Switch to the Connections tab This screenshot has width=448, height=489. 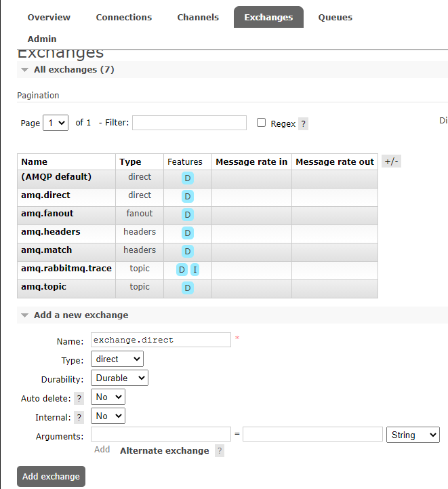click(x=124, y=17)
